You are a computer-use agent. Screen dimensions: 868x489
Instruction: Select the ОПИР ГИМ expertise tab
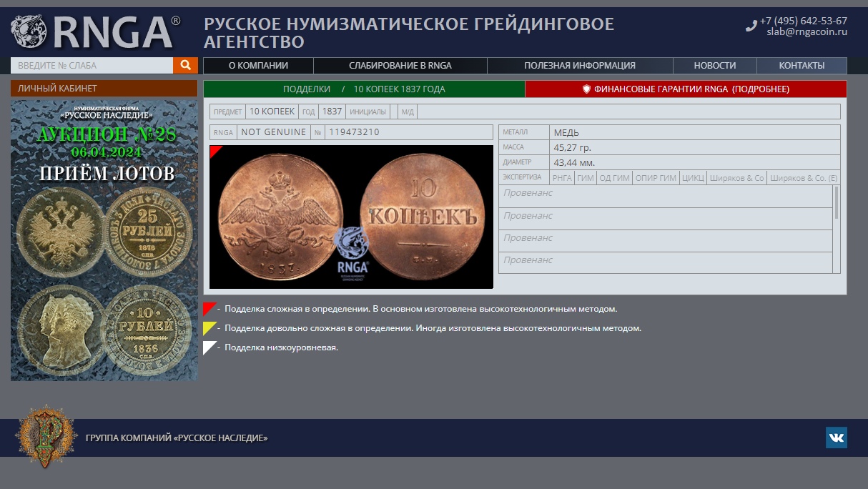click(x=656, y=178)
